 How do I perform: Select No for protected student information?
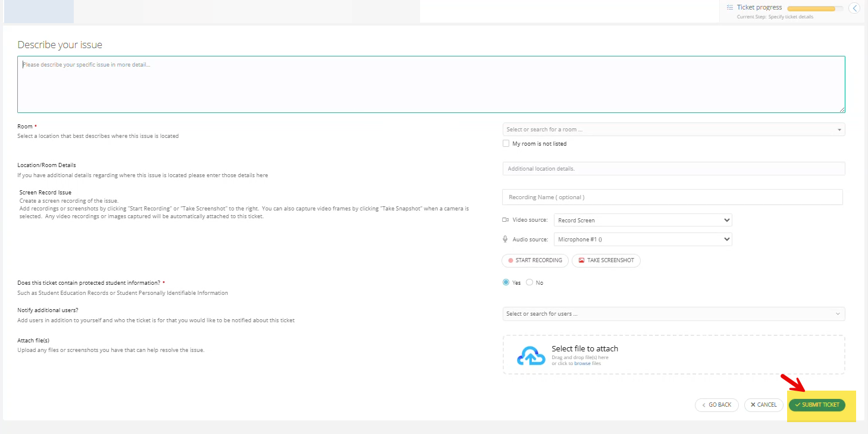click(x=528, y=282)
